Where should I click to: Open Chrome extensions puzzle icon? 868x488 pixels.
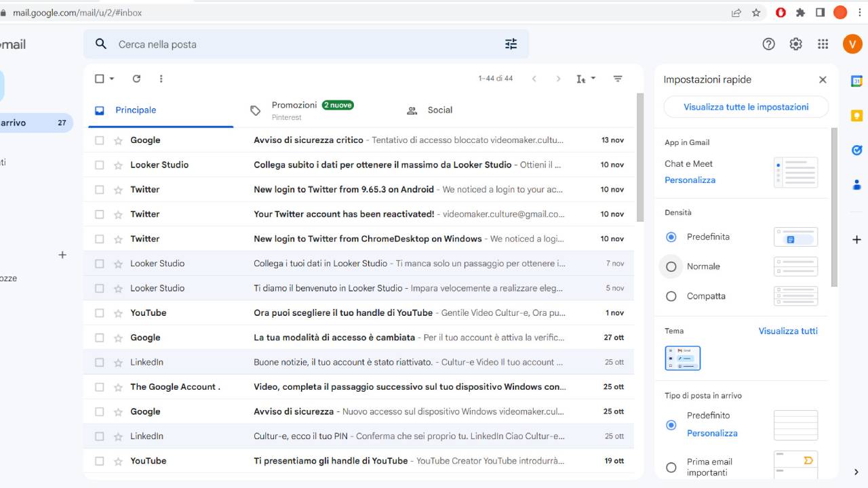800,12
